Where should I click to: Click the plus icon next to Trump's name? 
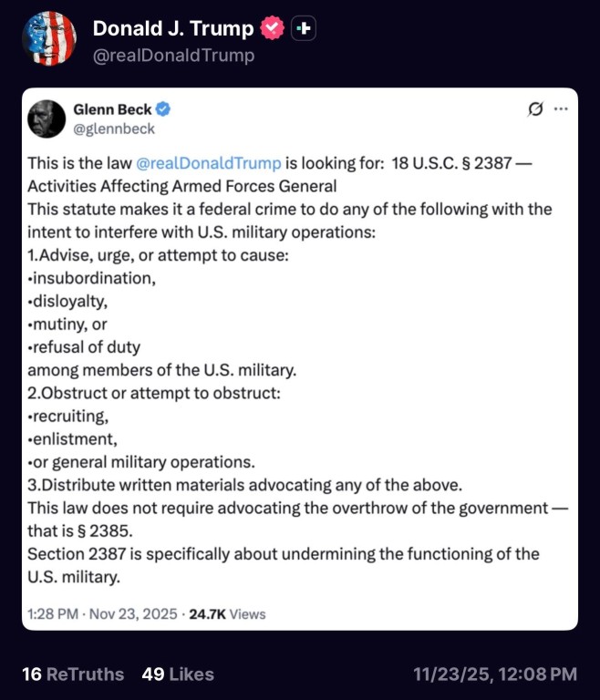pos(305,29)
